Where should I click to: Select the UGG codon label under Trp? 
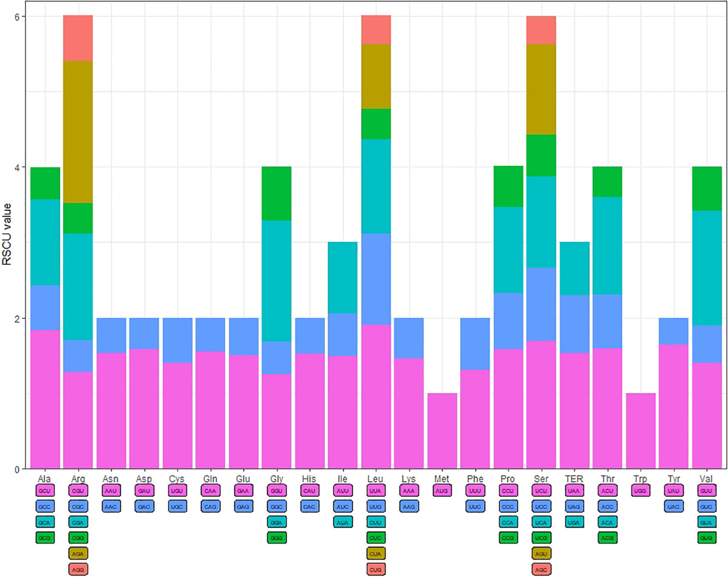click(x=640, y=490)
